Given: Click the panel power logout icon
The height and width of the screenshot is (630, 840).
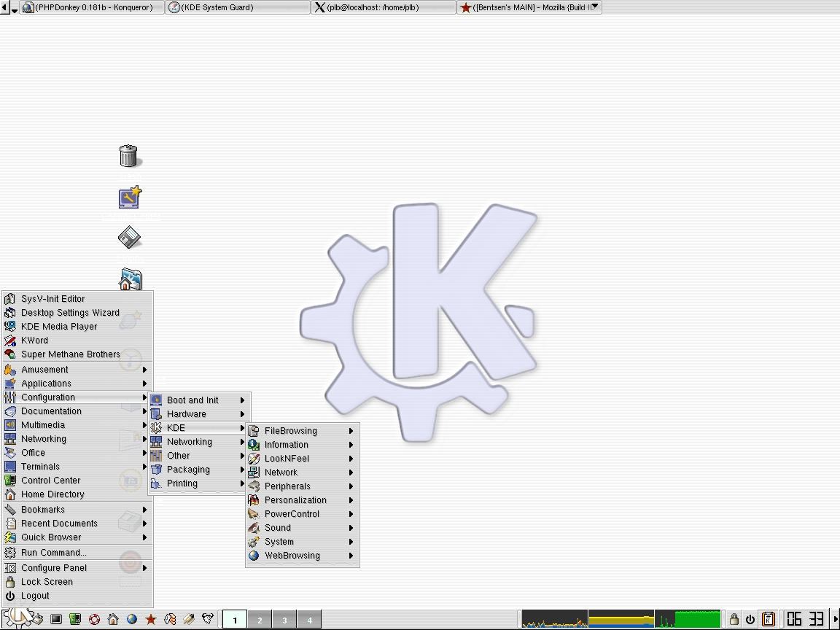Looking at the screenshot, I should (x=750, y=619).
